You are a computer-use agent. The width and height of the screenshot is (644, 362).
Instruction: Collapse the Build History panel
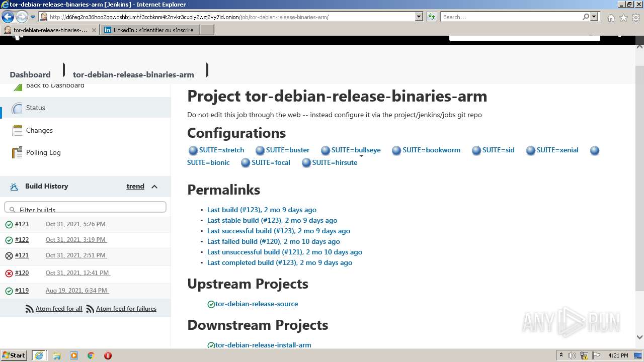(154, 187)
